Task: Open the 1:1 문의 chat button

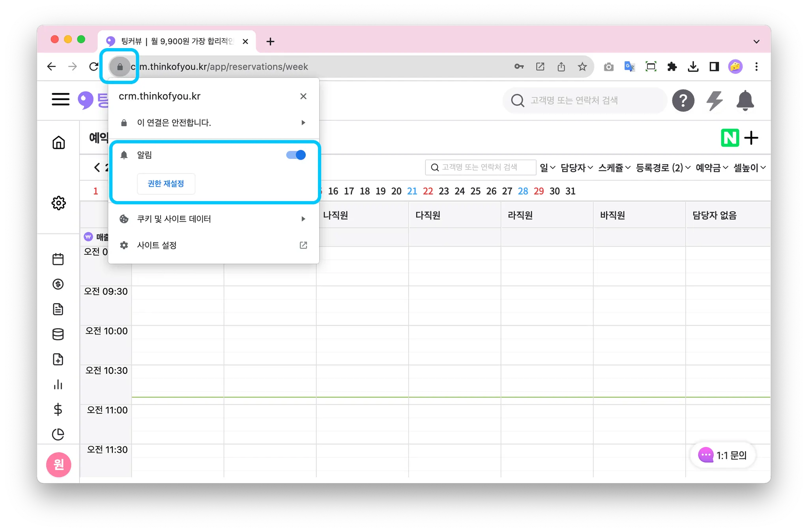Action: tap(723, 455)
